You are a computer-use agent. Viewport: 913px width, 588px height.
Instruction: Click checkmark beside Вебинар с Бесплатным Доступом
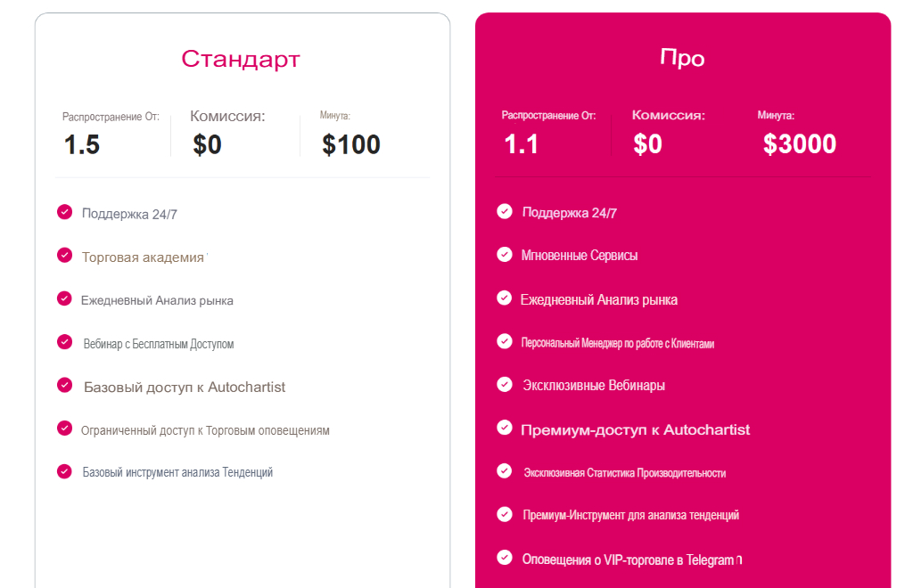64,342
